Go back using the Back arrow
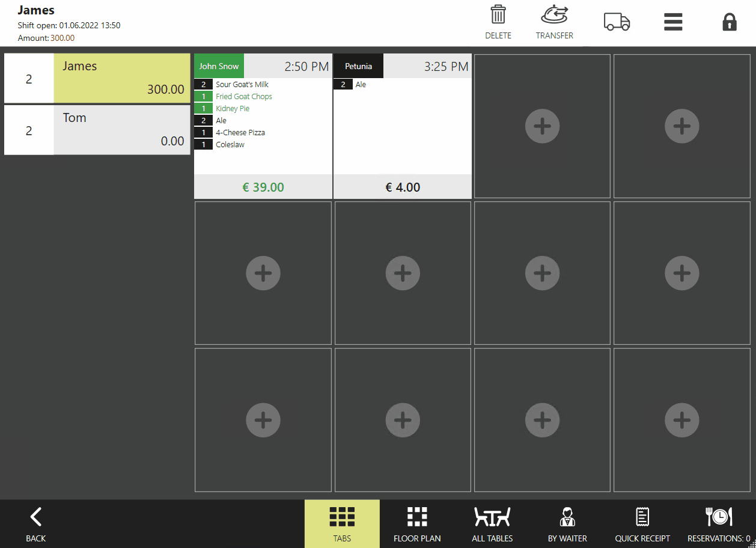 36,524
